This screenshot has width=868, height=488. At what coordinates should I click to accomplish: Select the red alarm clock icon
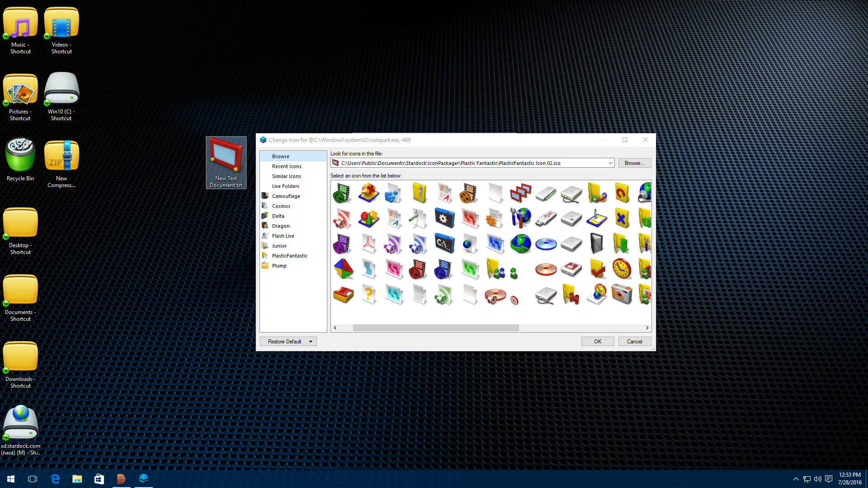click(622, 269)
